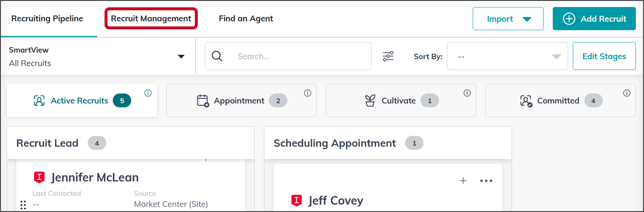Click the Cultivate plant icon
This screenshot has width=644, height=212.
point(370,100)
